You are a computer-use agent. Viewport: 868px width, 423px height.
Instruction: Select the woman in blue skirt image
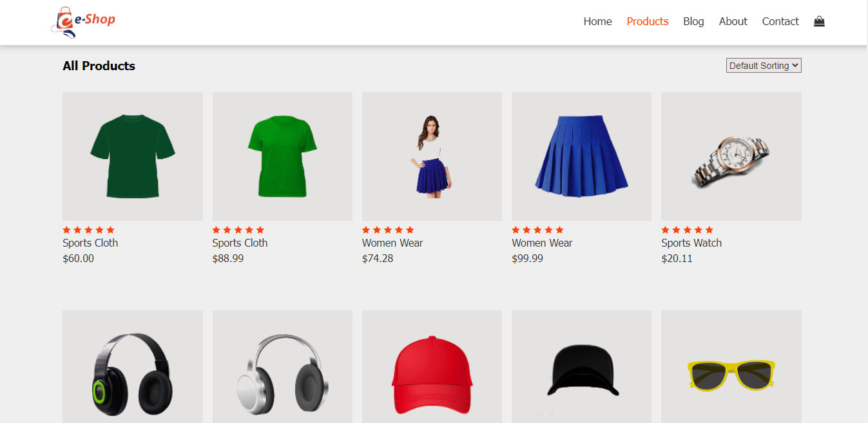pyautogui.click(x=432, y=156)
